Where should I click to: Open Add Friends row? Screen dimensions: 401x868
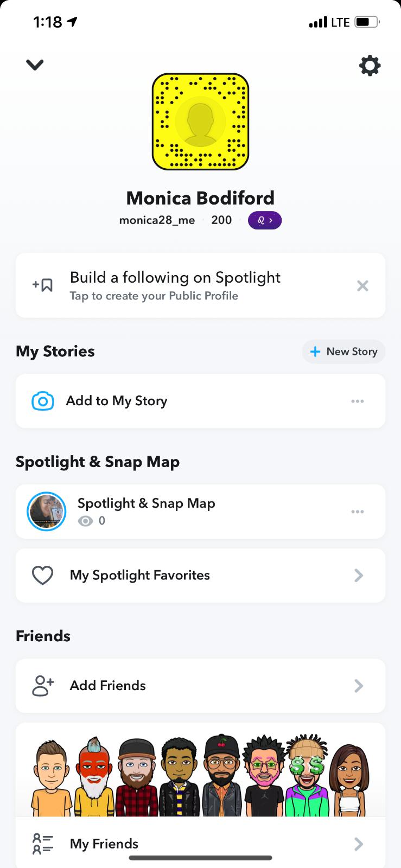[200, 686]
